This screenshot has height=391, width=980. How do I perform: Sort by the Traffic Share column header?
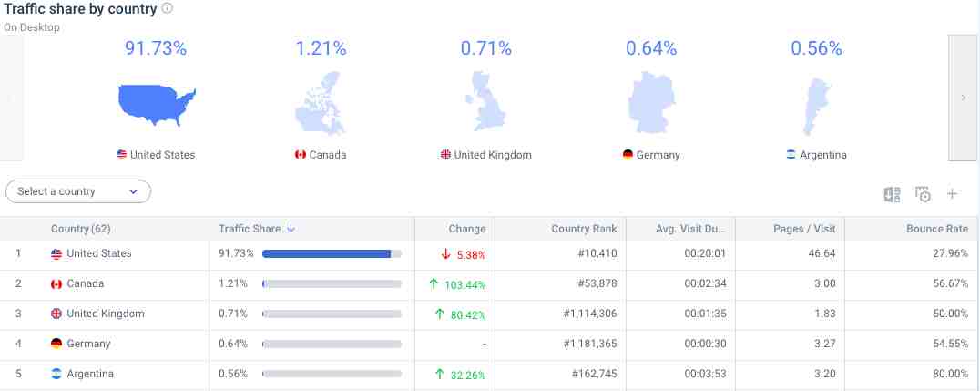[251, 229]
